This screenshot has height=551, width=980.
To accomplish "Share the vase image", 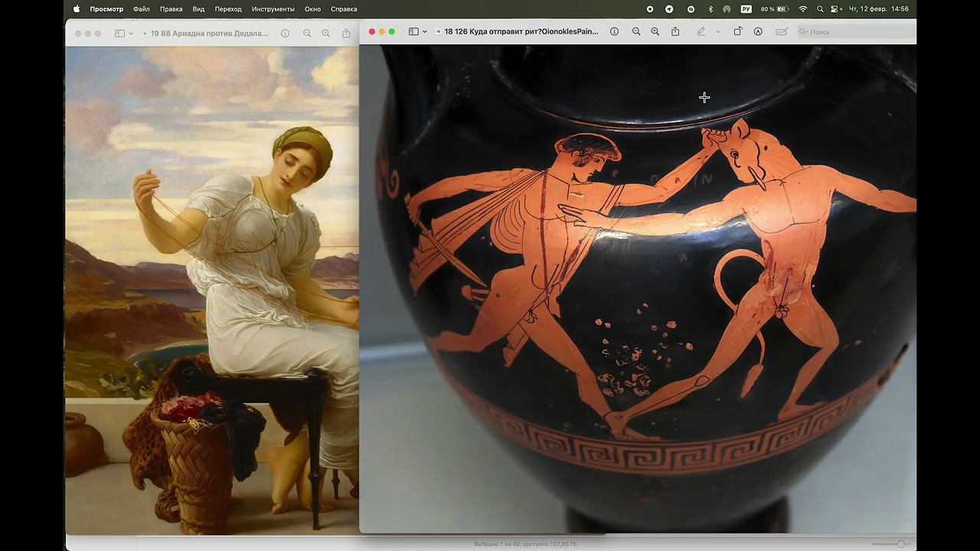I will [675, 31].
